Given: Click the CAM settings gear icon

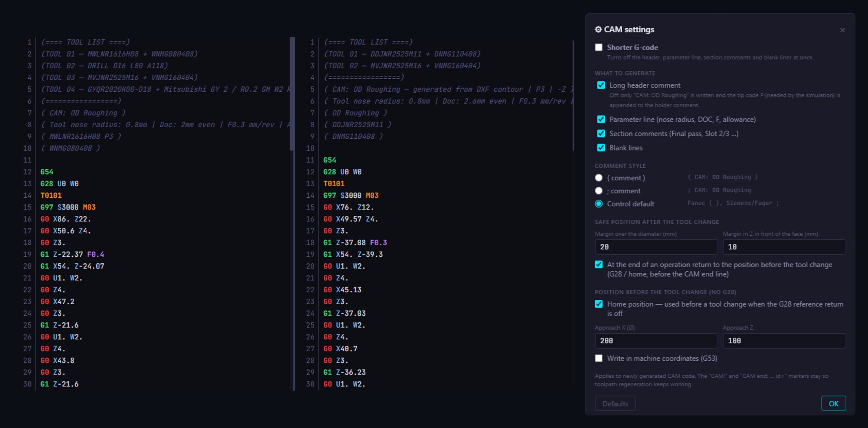Looking at the screenshot, I should point(598,29).
